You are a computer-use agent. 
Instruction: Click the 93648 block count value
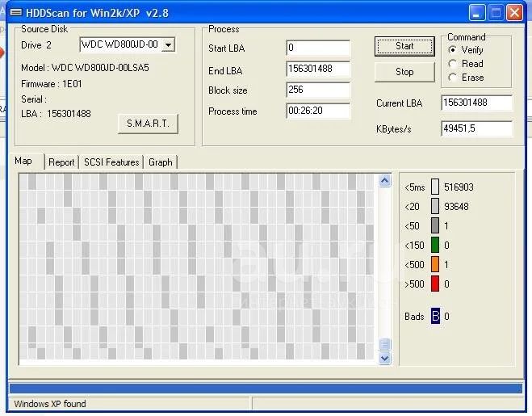coord(456,207)
